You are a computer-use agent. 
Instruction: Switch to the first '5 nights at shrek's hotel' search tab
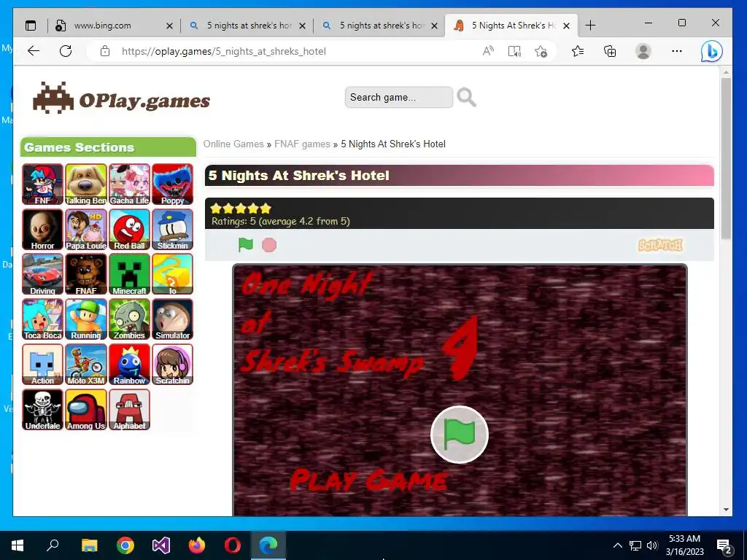[x=249, y=26]
